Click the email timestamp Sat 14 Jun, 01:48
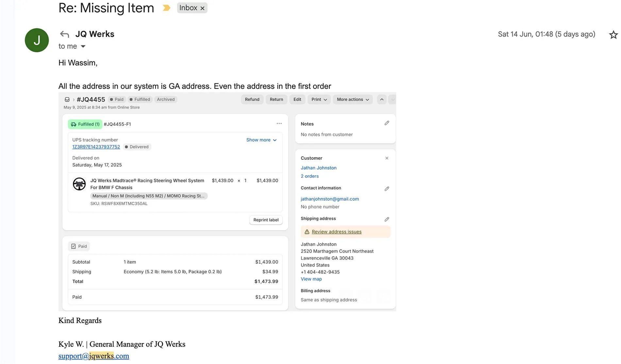Viewport: 621px width, 364px height. pos(547,34)
